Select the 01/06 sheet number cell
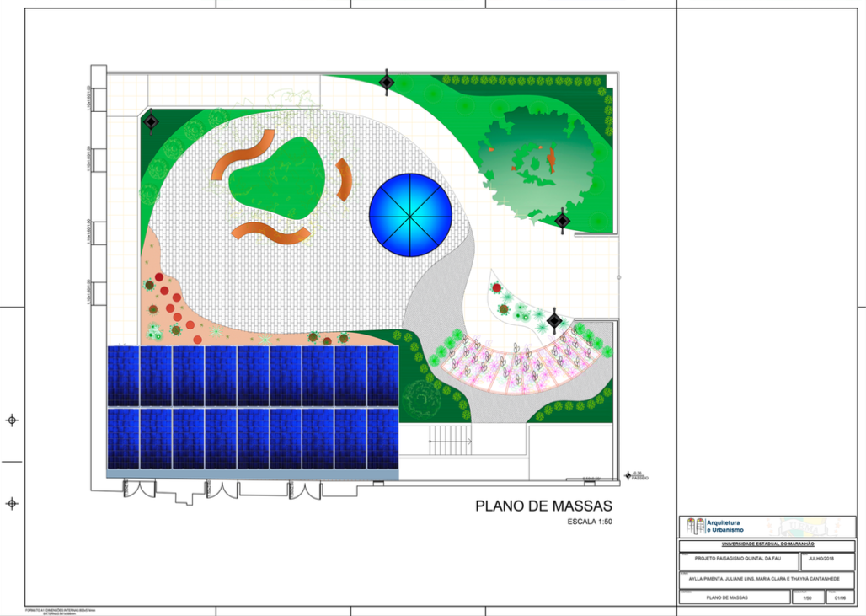Screen dimensions: 866x616 (x=840, y=597)
